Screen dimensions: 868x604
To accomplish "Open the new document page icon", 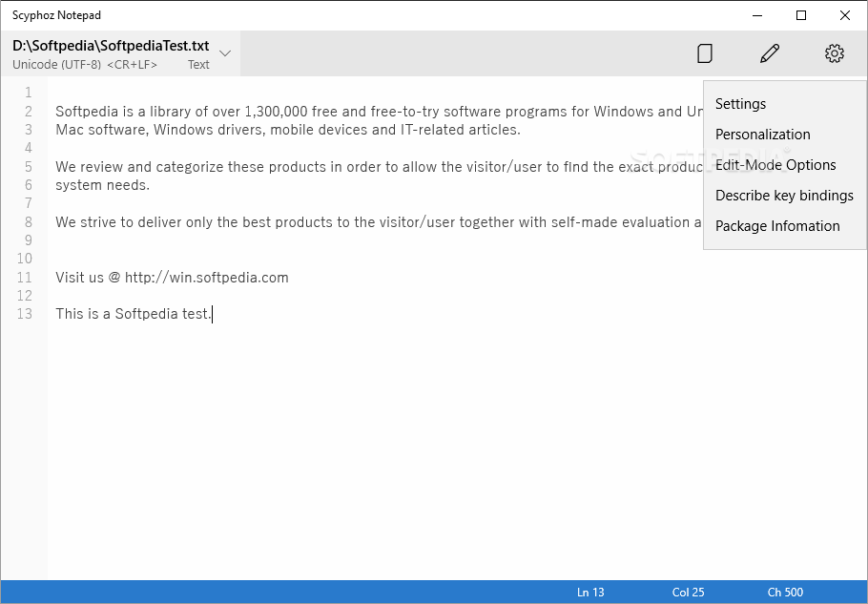I will click(704, 53).
